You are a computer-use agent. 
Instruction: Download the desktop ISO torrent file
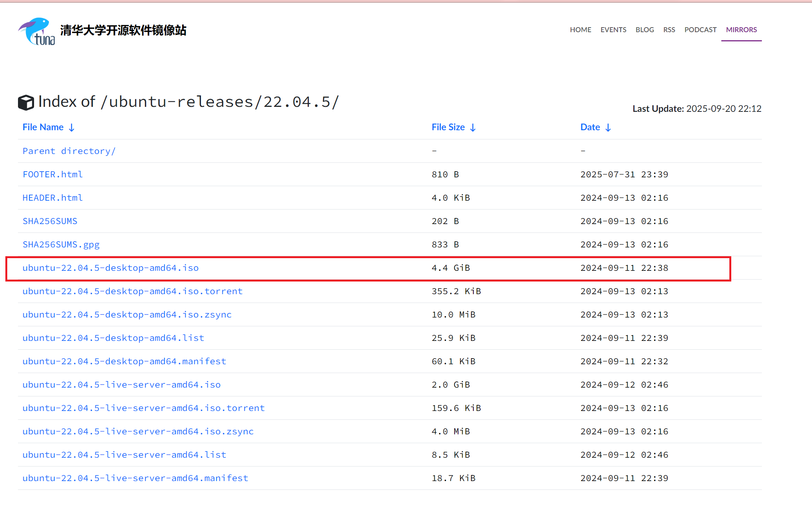pyautogui.click(x=132, y=291)
